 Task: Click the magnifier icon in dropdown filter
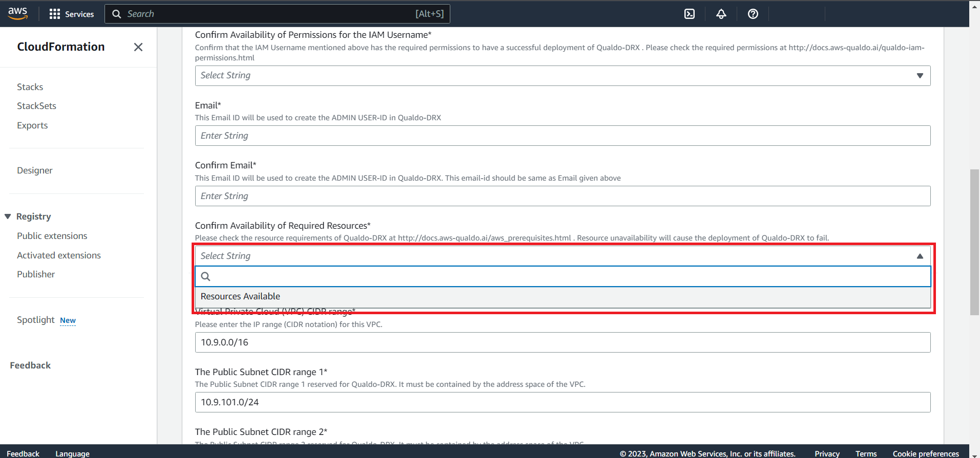(205, 276)
